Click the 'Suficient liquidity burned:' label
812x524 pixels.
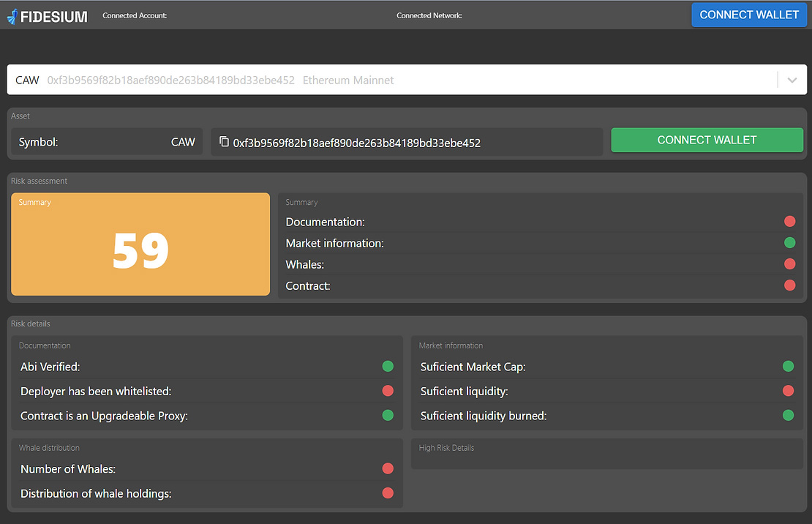coord(484,416)
